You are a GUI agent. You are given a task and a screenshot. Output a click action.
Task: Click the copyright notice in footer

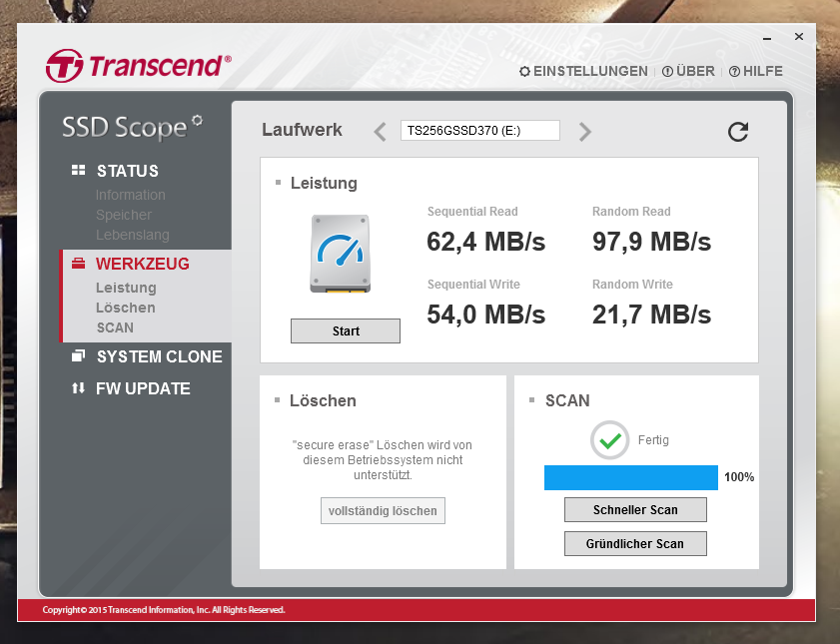164,610
